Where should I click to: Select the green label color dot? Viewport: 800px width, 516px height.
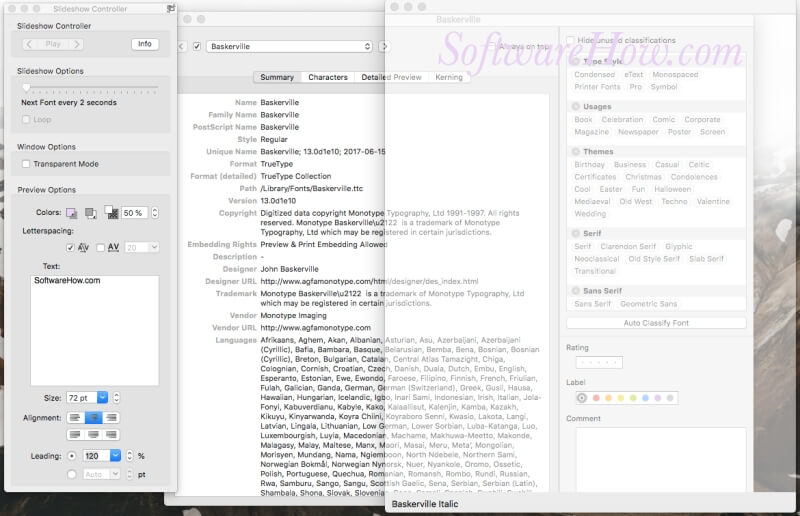(x=633, y=398)
